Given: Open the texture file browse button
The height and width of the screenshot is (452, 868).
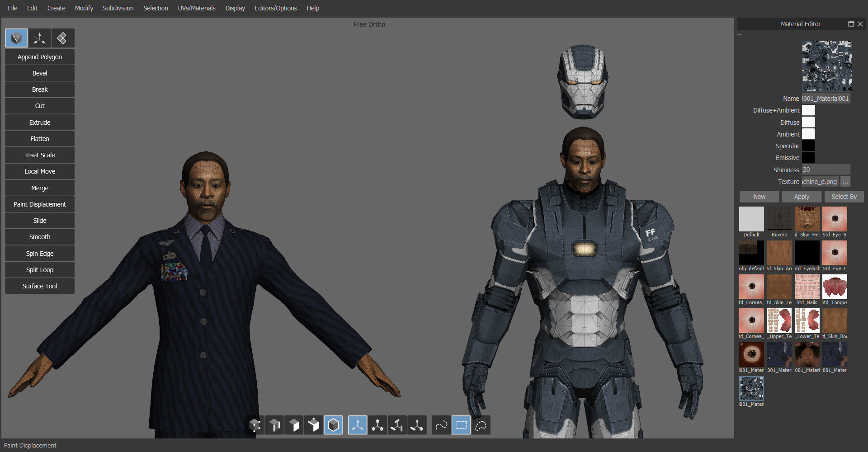Looking at the screenshot, I should pyautogui.click(x=845, y=182).
